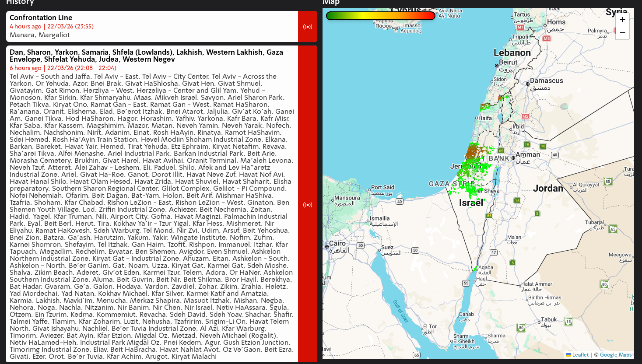Zoom in on the map

[622, 20]
